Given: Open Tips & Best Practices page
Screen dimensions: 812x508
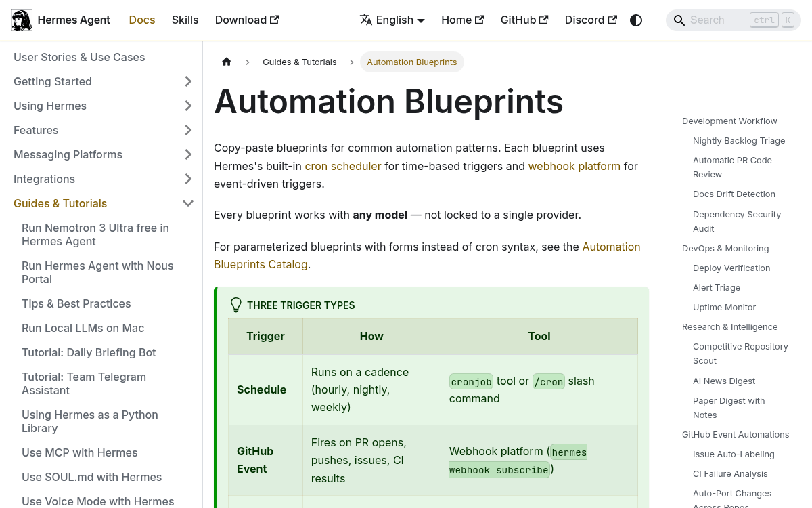Looking at the screenshot, I should tap(76, 303).
